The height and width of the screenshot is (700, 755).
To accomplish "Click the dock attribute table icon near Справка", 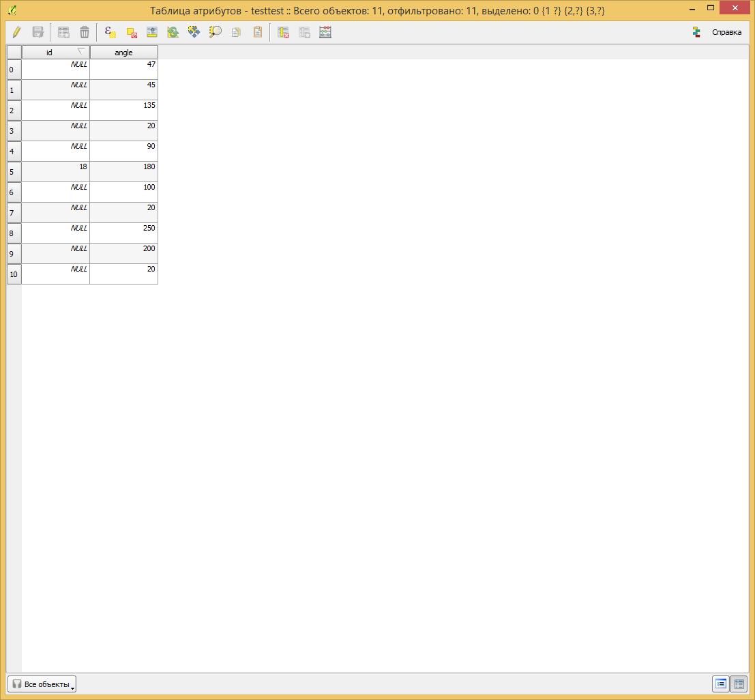I will coord(696,32).
